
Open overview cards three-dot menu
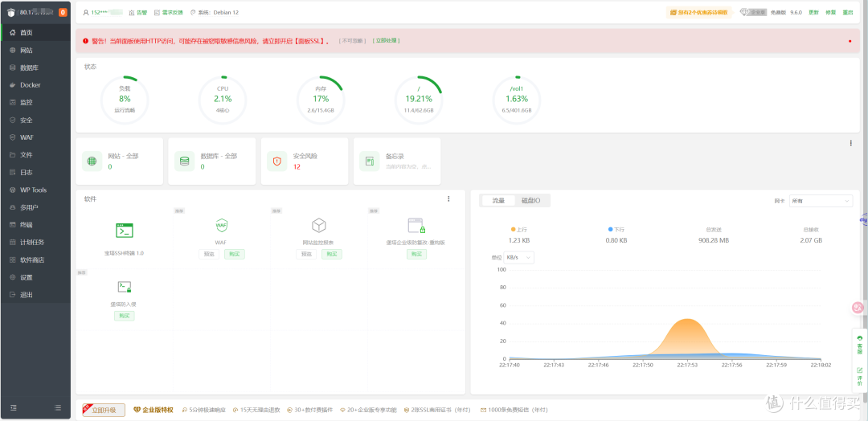coord(851,143)
